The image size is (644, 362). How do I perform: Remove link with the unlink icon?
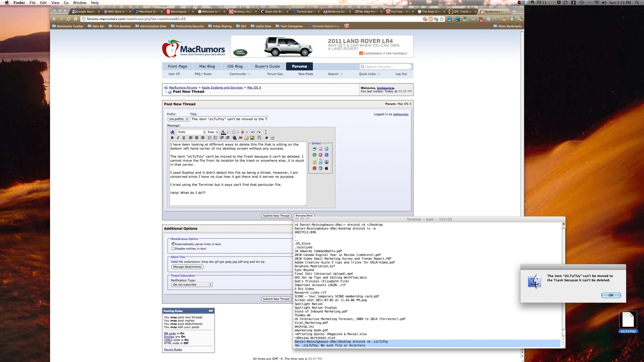pyautogui.click(x=241, y=138)
